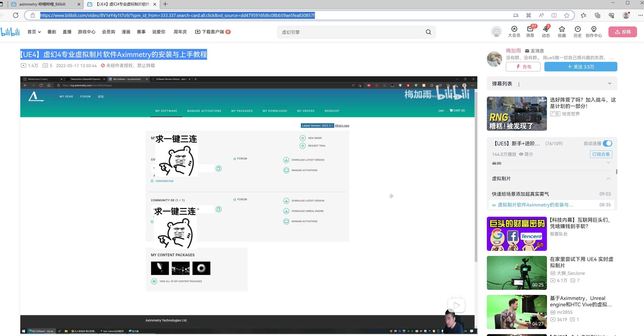
Task: Click the 虚幻引擎 search input field
Action: 350,32
